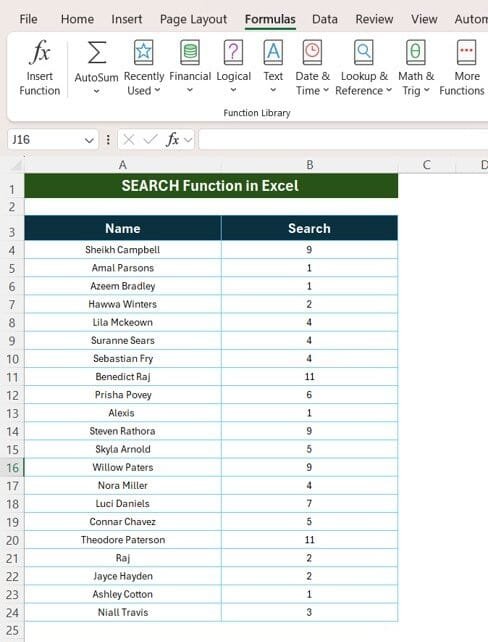
Task: Click the fx icon beside formula bar
Action: 173,140
